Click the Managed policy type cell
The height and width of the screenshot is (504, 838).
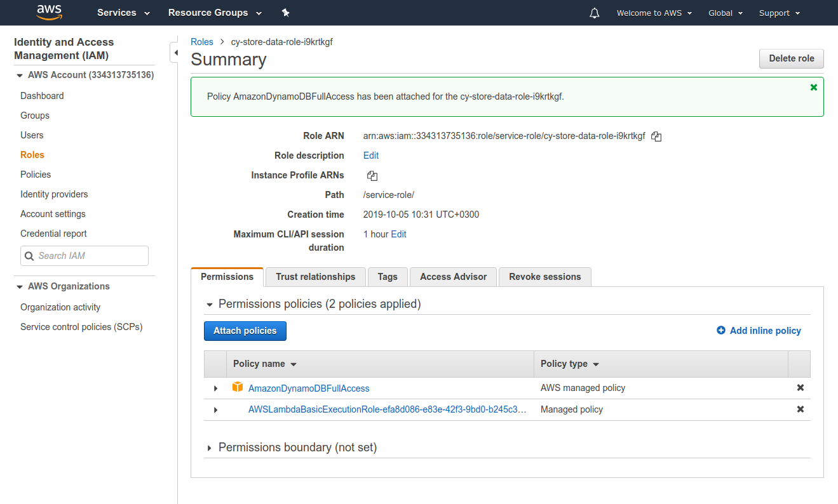(572, 409)
